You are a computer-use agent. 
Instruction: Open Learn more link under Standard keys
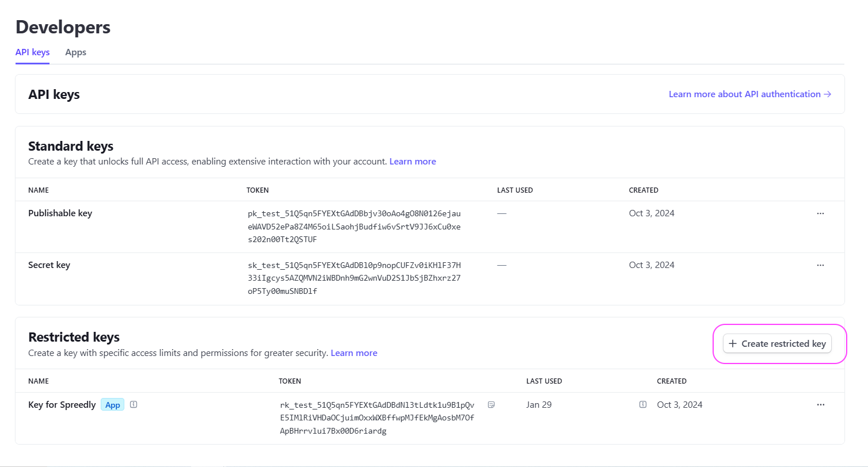point(412,162)
